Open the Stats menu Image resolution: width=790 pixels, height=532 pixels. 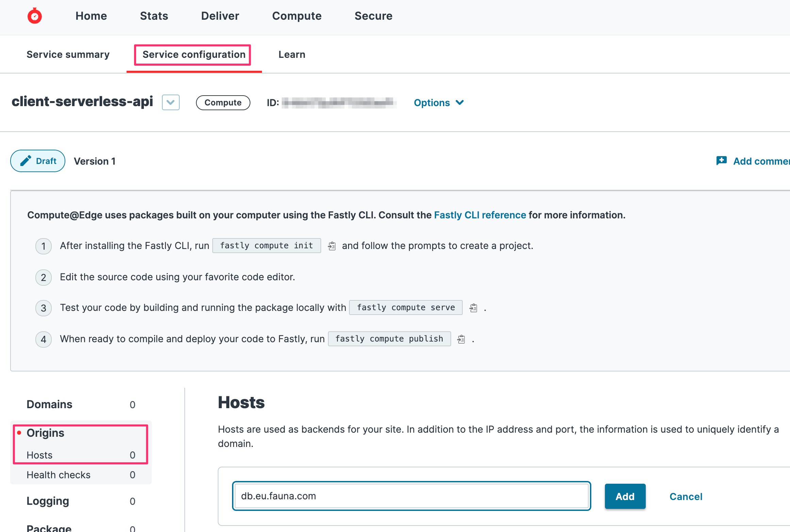(154, 16)
